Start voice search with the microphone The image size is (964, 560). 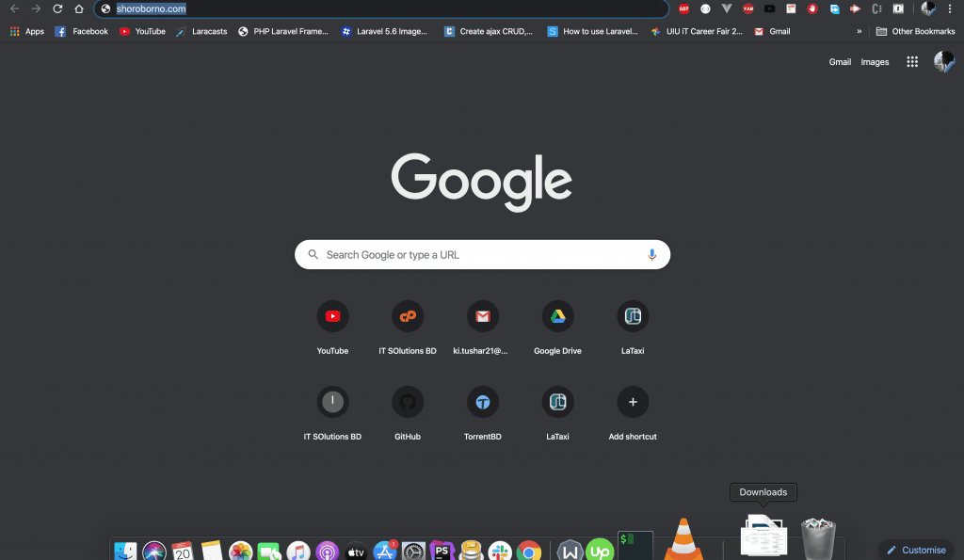pos(651,254)
